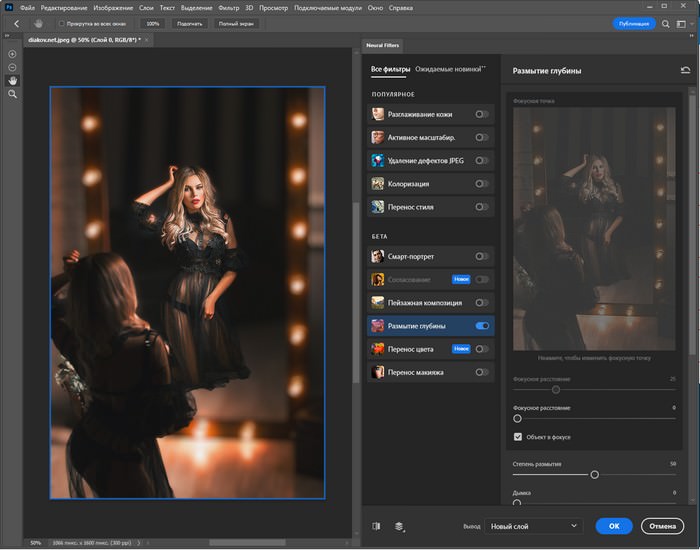Viewport: 700px width, 550px height.
Task: Disable the Размытие глубины filter toggle
Action: tap(483, 326)
